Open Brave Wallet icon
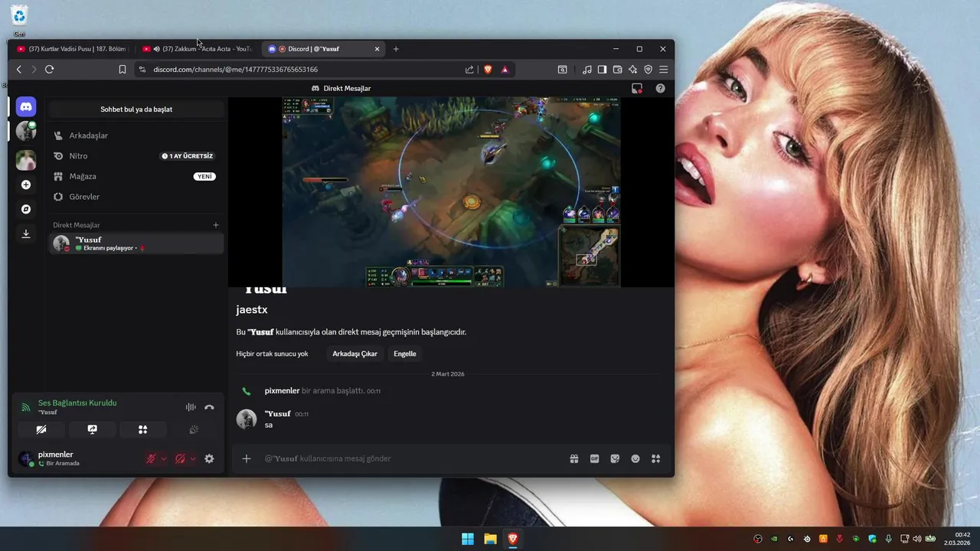980x551 pixels. (618, 70)
